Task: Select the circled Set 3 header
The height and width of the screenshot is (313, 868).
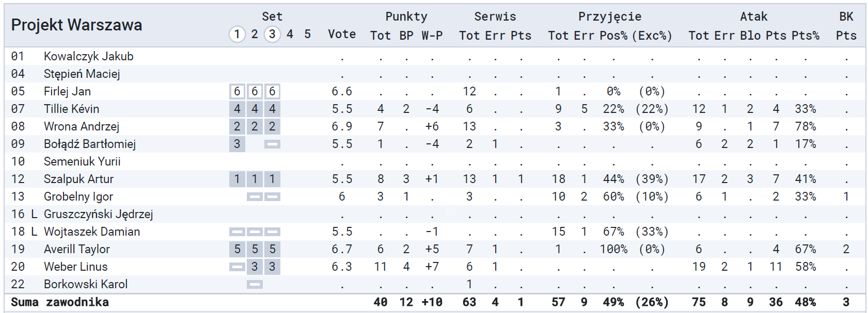Action: tap(272, 35)
